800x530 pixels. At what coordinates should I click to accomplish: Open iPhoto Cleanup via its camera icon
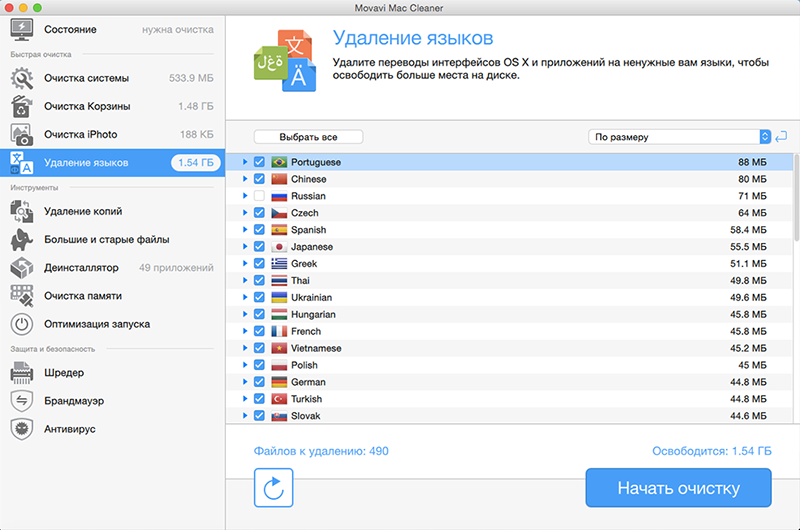click(x=23, y=134)
